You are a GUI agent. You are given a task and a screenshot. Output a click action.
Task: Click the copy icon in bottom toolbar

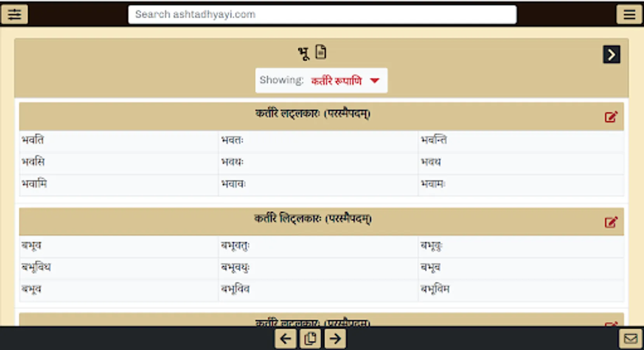(x=310, y=338)
